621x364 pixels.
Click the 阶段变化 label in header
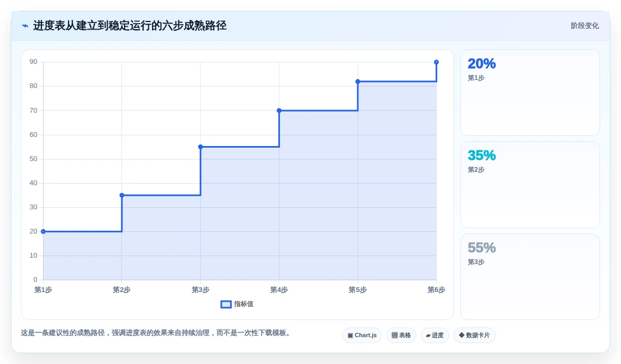pos(584,26)
